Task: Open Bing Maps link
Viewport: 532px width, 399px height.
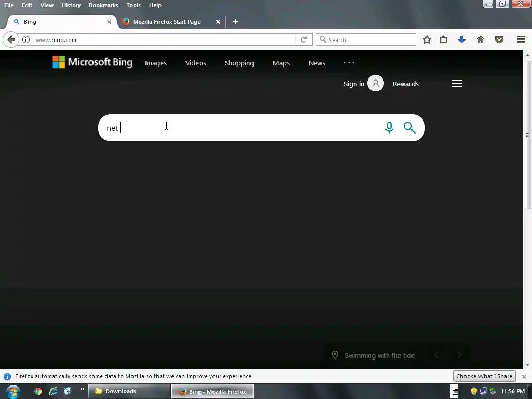Action: pyautogui.click(x=281, y=63)
